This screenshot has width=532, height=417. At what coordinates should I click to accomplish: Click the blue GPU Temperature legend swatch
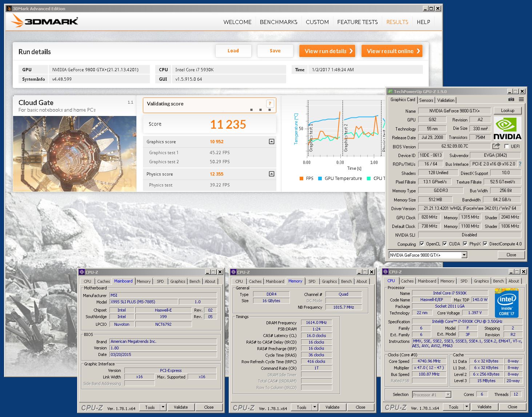(320, 179)
